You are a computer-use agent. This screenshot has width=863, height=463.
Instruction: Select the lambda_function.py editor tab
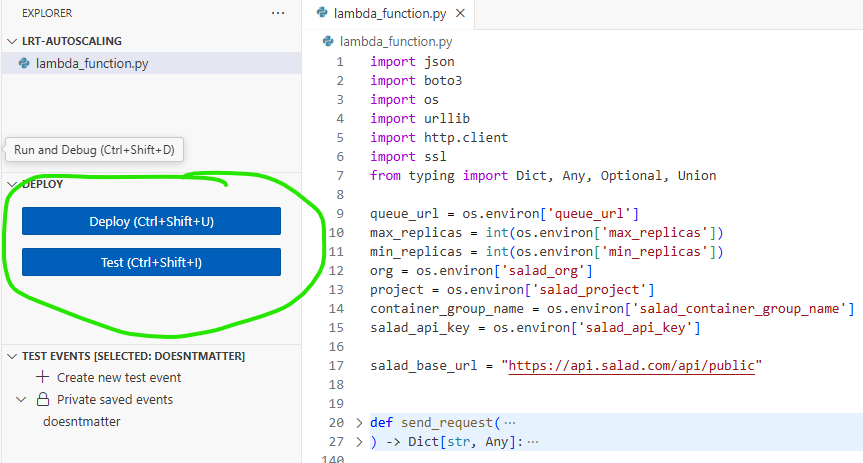[x=390, y=14]
